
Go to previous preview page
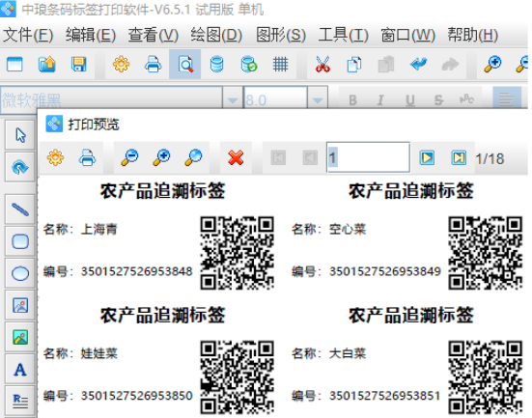point(310,157)
